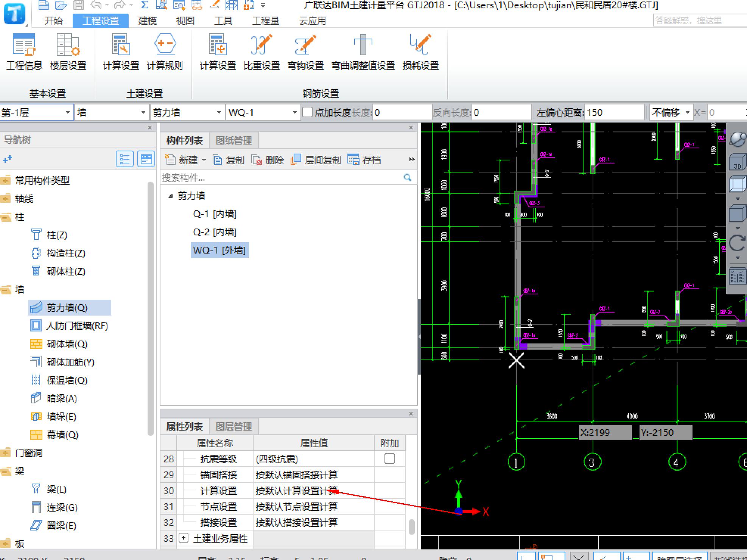
Task: Click the 反向长度 input field
Action: pyautogui.click(x=501, y=112)
